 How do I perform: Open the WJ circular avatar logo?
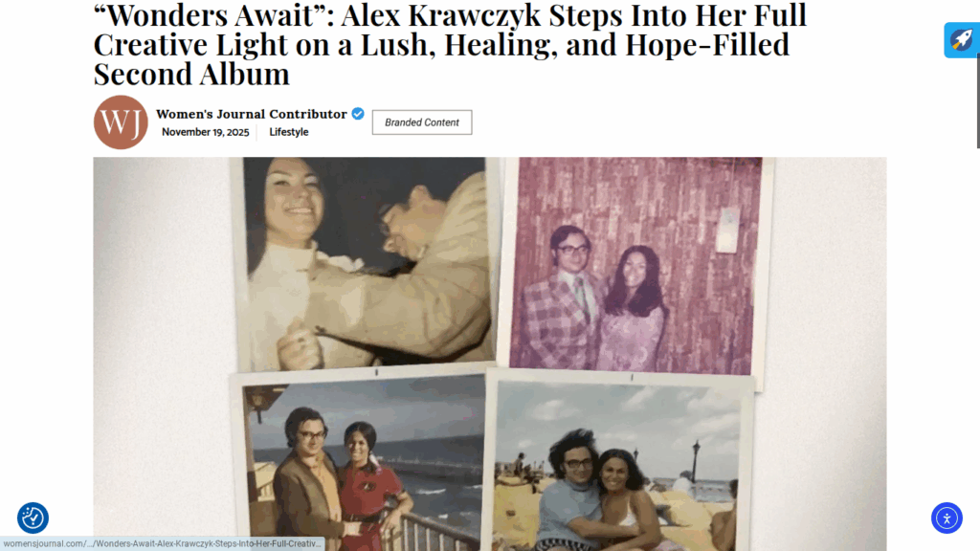point(121,121)
